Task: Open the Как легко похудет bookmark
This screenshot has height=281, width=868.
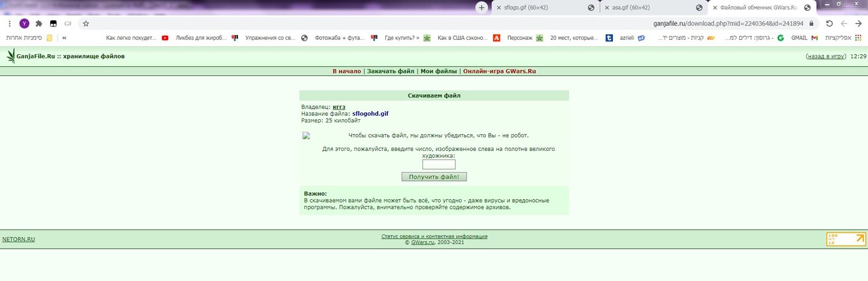Action: coord(138,38)
